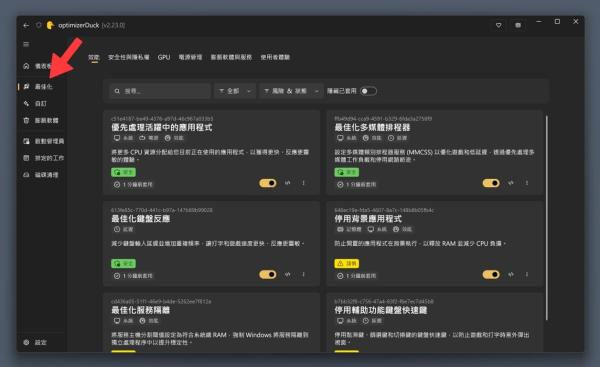The image size is (600, 367).
Task: Open the 風險 & 狀態 filter dropdown
Action: [291, 91]
